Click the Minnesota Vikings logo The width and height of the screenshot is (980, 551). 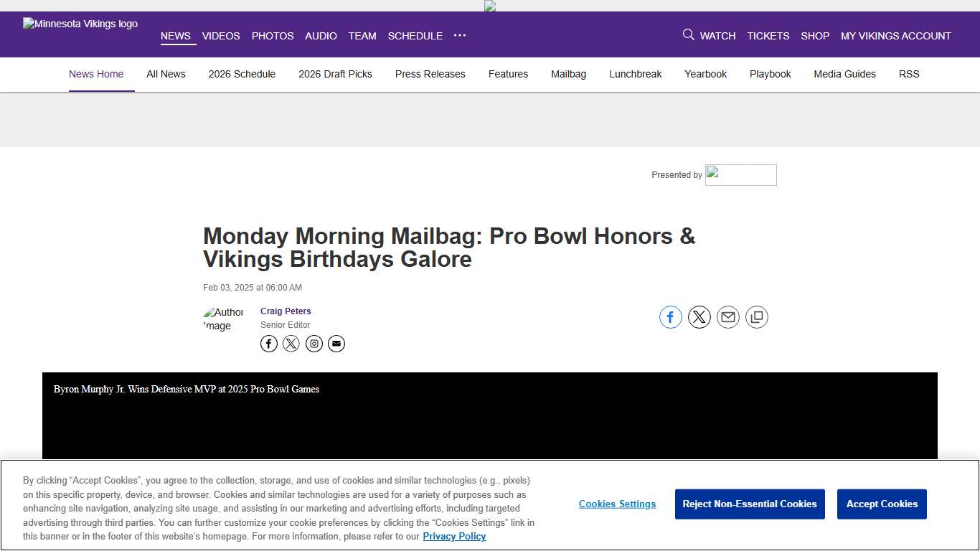coord(80,24)
